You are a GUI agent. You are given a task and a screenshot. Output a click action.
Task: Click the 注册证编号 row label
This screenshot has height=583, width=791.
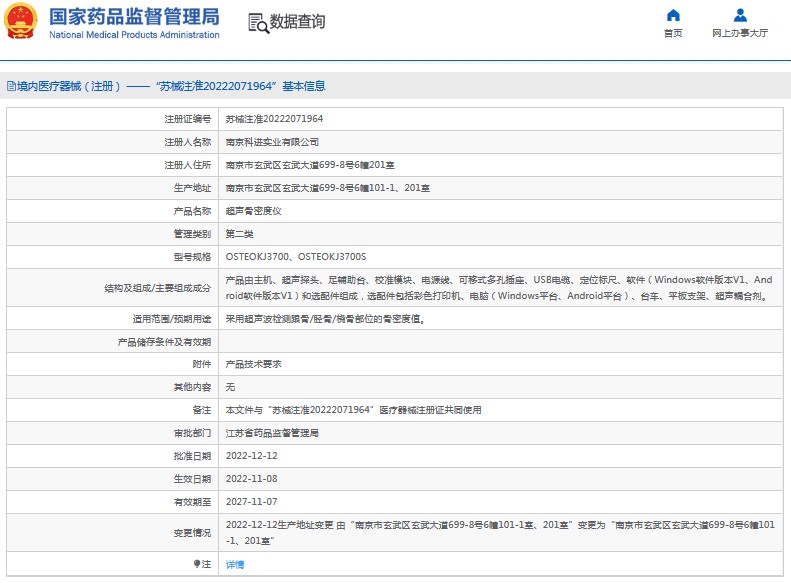click(188, 119)
